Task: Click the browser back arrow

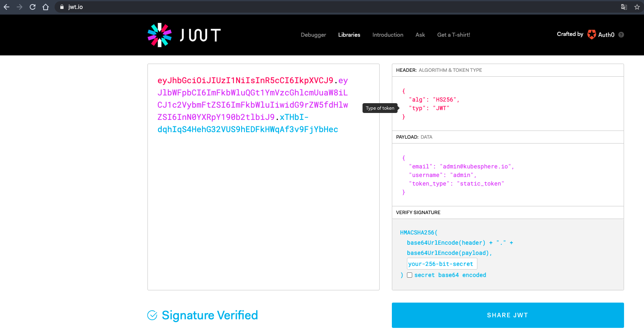Action: [x=7, y=7]
